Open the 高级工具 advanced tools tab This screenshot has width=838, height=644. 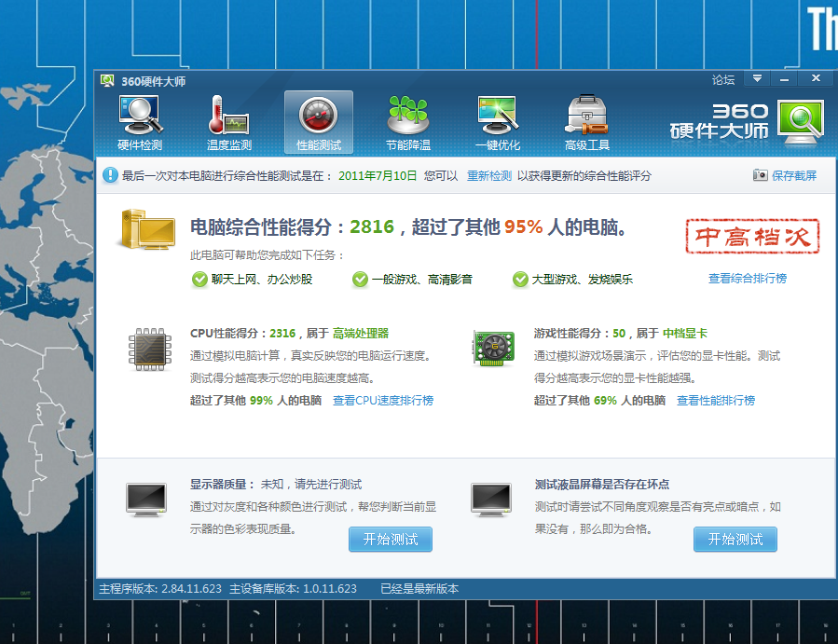[587, 123]
